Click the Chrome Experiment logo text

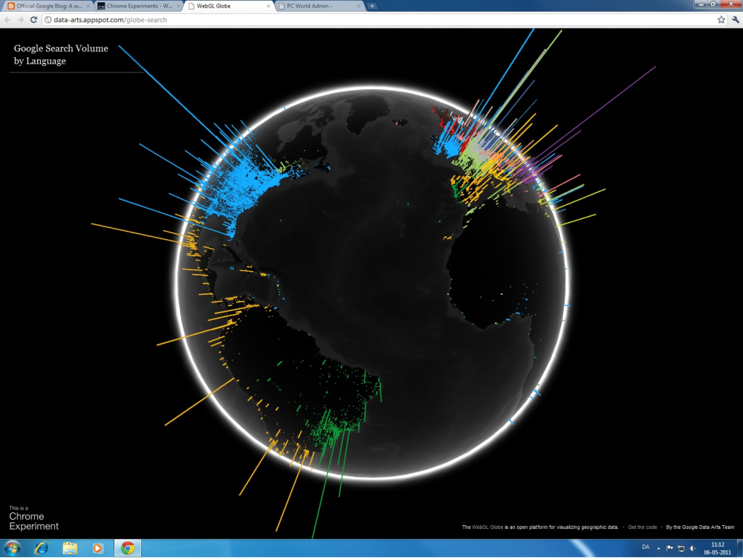point(33,521)
